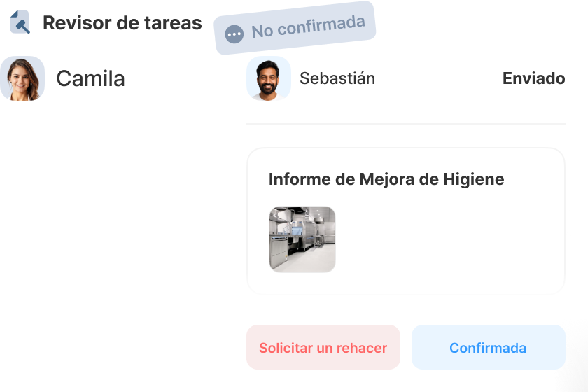Select the Camila name label

click(x=90, y=79)
